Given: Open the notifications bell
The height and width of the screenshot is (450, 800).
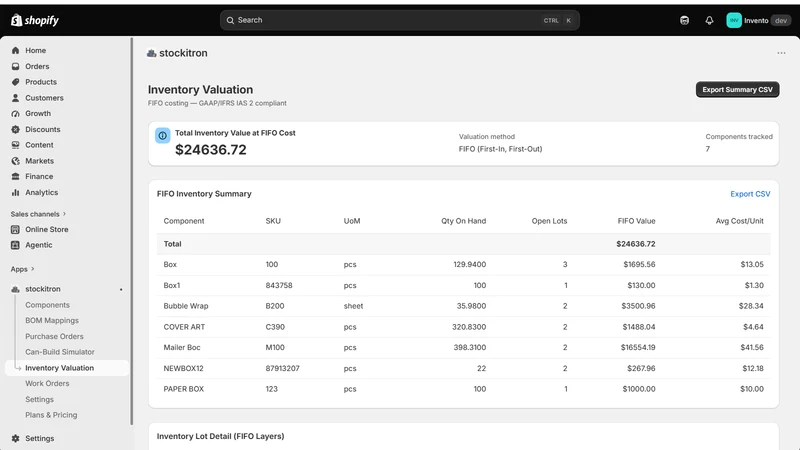Looking at the screenshot, I should [709, 20].
